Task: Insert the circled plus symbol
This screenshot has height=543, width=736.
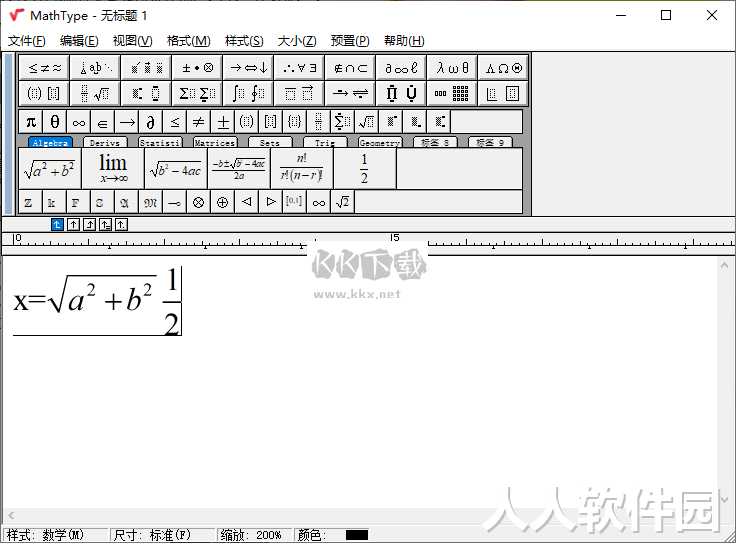Action: click(222, 202)
